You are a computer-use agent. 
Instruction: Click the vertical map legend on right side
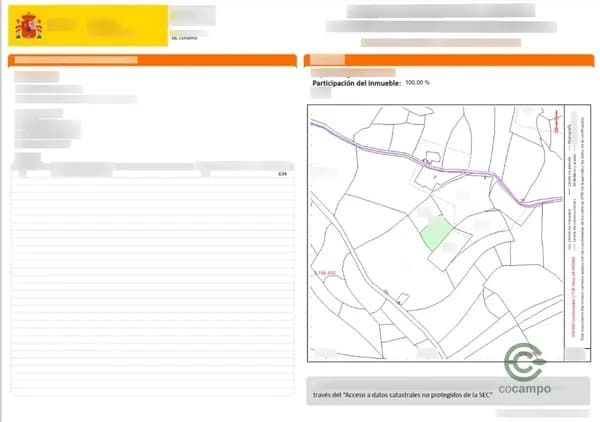573,230
